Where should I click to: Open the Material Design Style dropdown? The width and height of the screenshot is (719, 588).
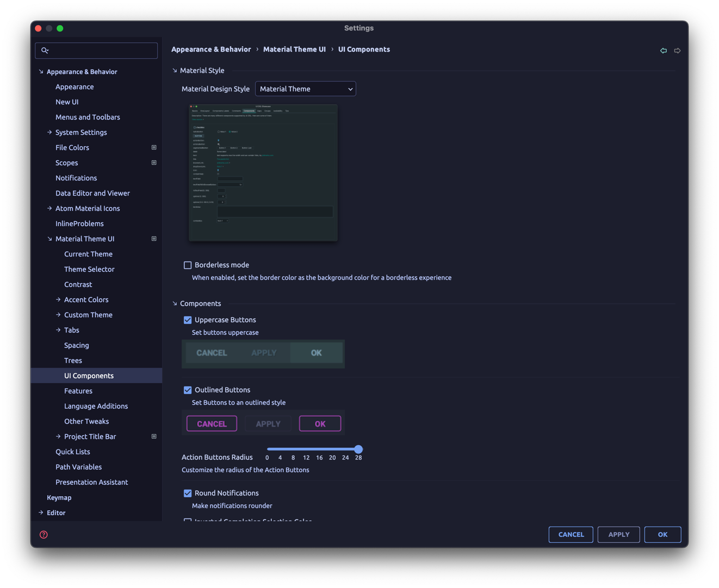point(305,89)
